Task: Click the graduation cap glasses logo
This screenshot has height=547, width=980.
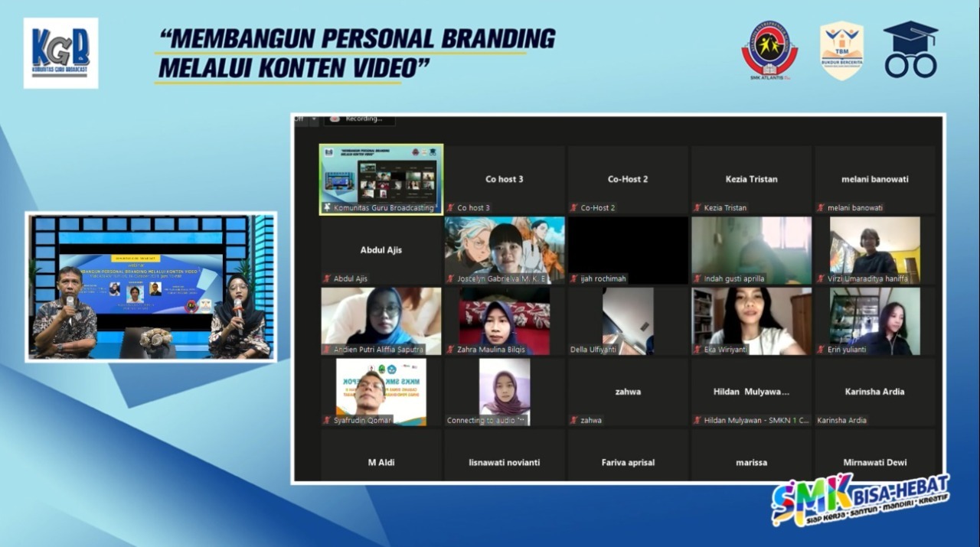Action: pos(910,48)
